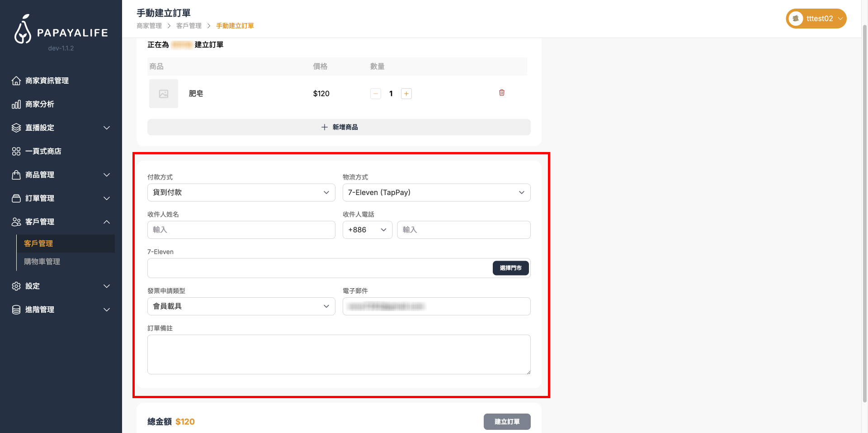Open the 付款方式 payment method dropdown

241,193
